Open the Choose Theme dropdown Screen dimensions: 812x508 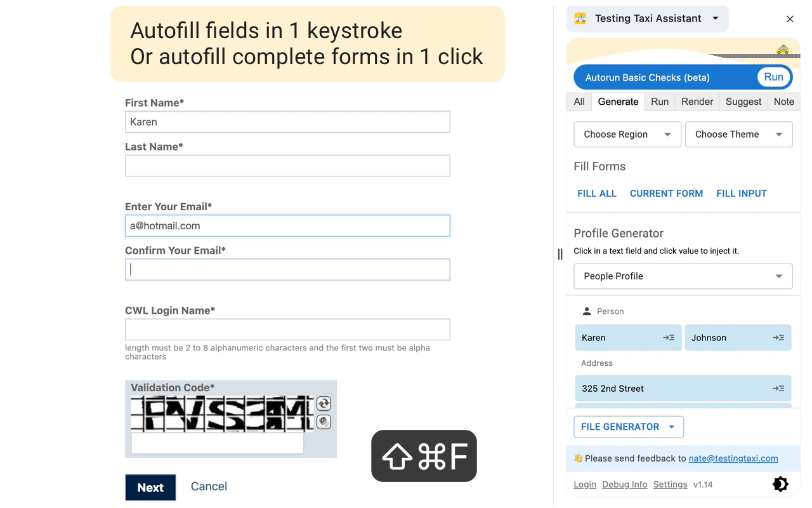pyautogui.click(x=739, y=135)
